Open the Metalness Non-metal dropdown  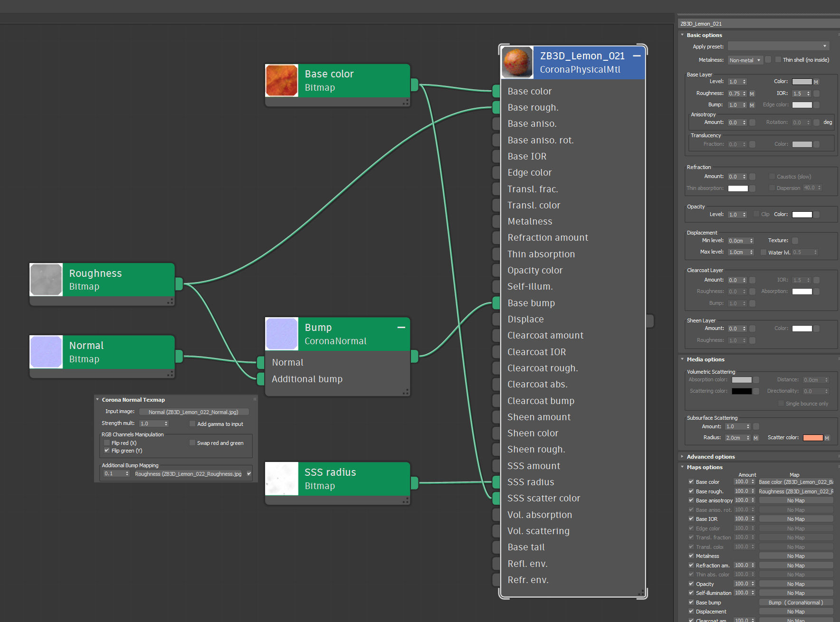coord(745,60)
